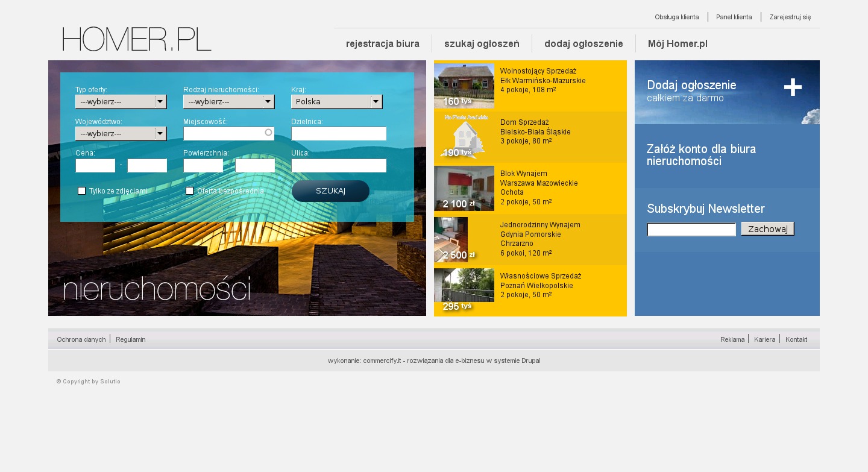
Task: Open the Ełk house listing thumbnail
Action: coord(464,86)
